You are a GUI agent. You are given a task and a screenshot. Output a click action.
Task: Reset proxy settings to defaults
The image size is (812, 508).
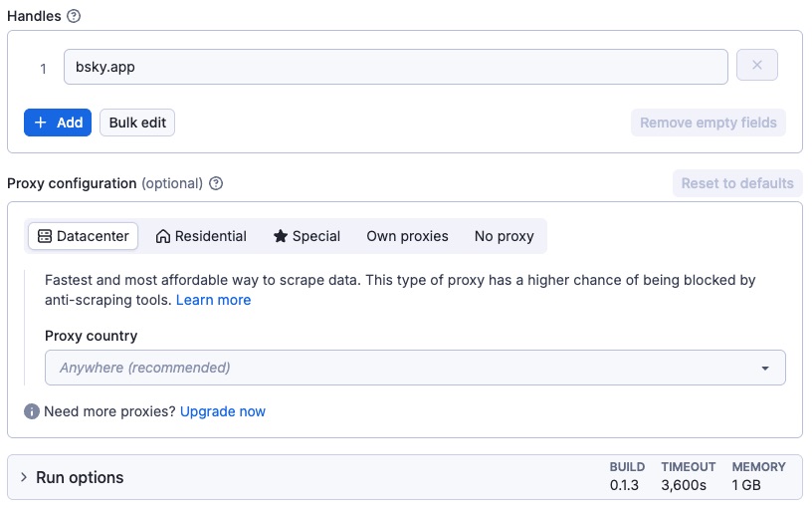tap(737, 183)
